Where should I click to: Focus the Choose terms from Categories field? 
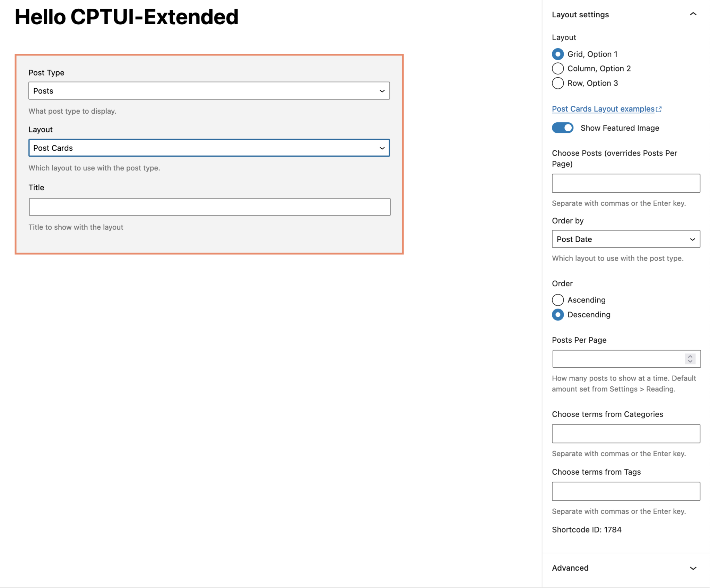tap(626, 433)
